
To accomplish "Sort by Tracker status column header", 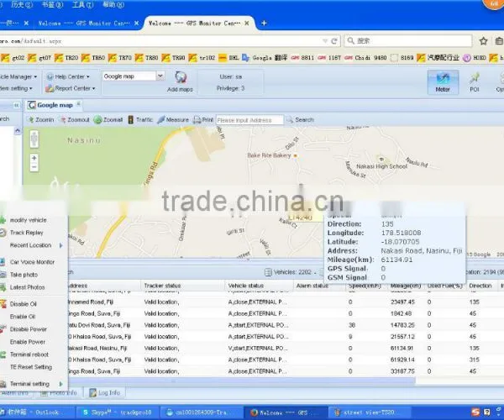I will (182, 286).
